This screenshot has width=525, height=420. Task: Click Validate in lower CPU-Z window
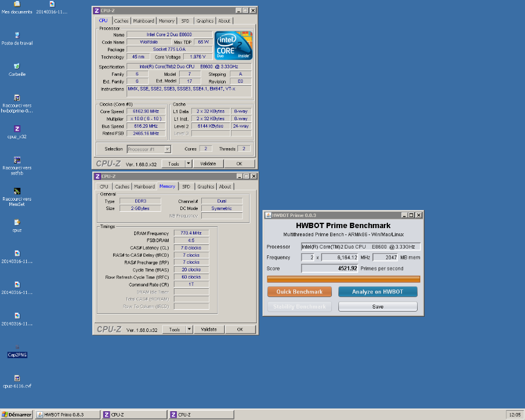coord(209,330)
